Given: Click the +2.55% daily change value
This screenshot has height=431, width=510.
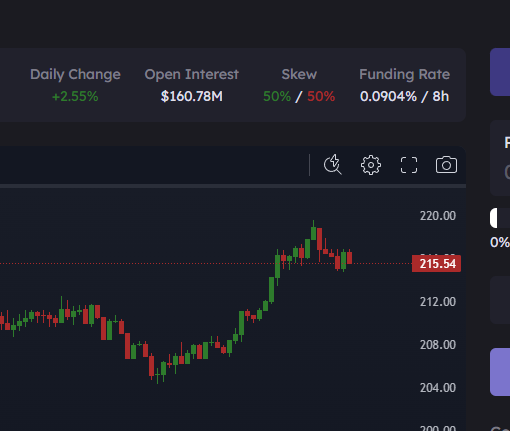Looking at the screenshot, I should coord(75,97).
